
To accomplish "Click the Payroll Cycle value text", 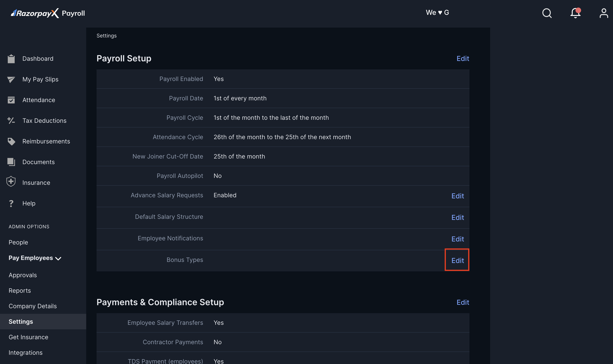I will [271, 117].
